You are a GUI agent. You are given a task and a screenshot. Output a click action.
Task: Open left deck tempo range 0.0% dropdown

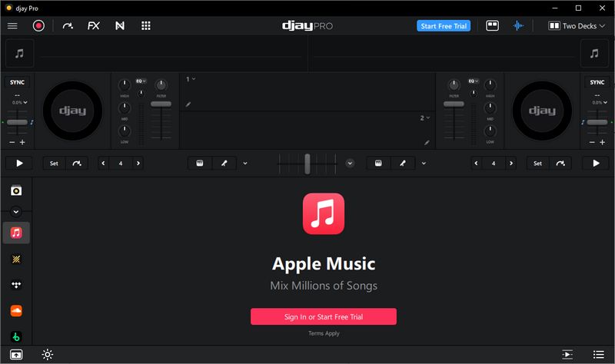point(20,103)
